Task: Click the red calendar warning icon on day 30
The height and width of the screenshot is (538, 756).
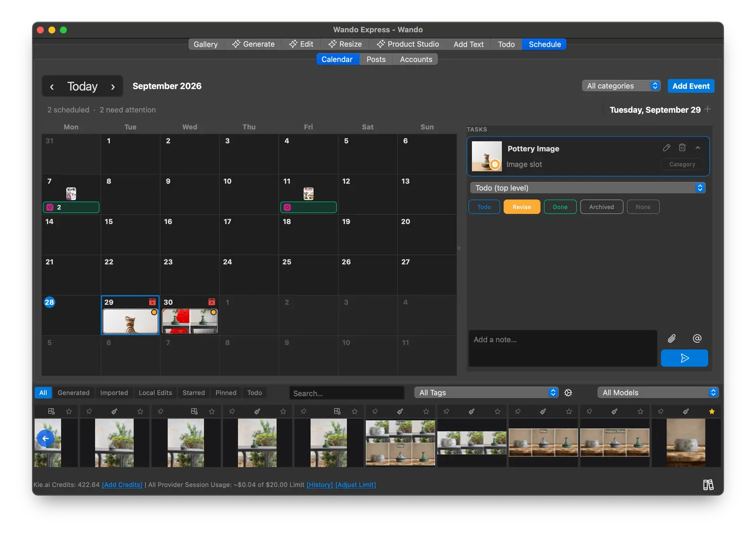Action: [x=212, y=302]
